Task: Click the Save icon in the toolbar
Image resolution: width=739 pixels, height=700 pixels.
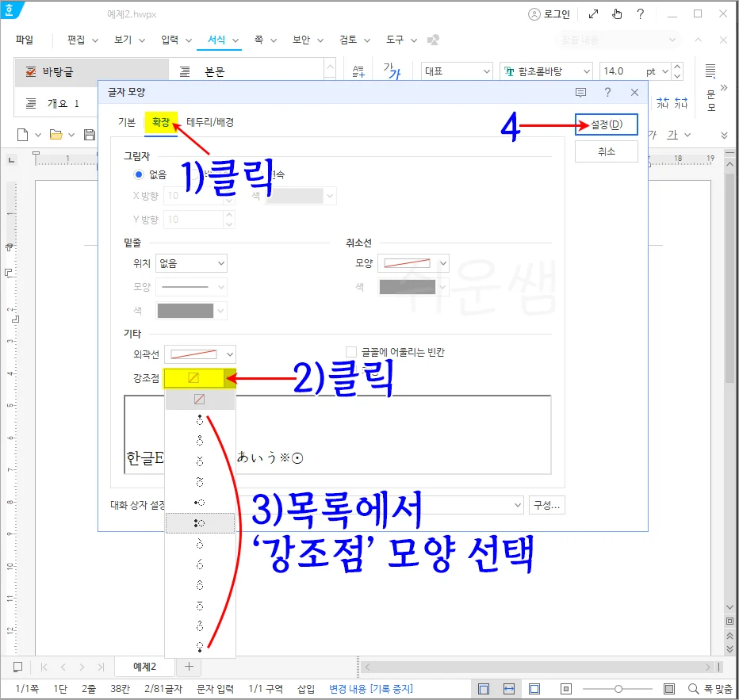Action: click(89, 134)
